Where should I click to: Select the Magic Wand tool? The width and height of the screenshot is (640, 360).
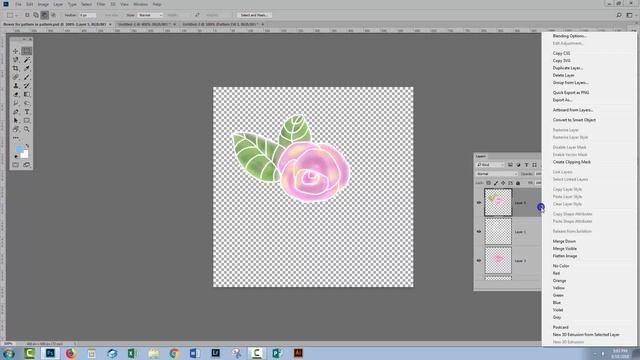[x=27, y=60]
